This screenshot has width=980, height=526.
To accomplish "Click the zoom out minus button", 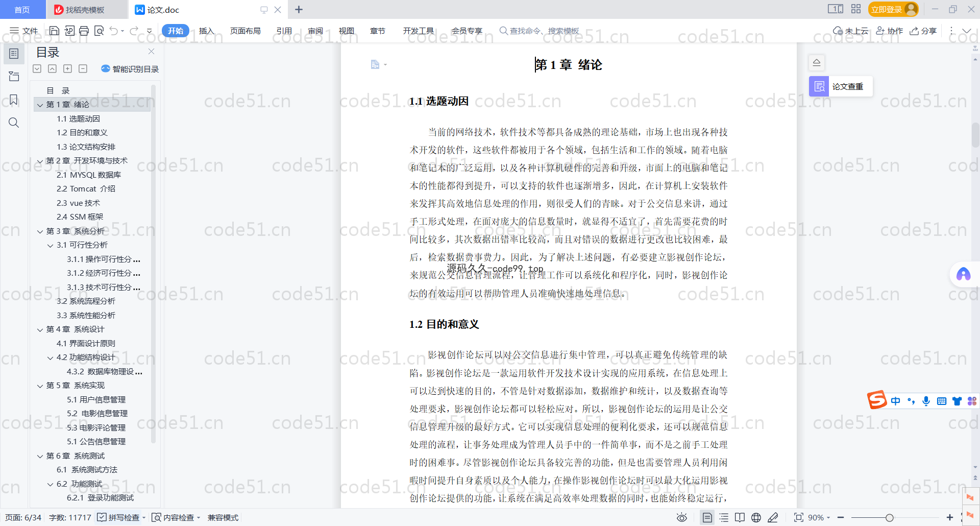I will [841, 517].
